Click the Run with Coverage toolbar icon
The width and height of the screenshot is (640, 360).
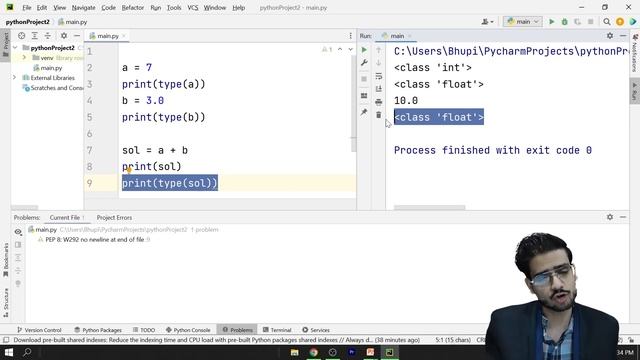coord(577,22)
